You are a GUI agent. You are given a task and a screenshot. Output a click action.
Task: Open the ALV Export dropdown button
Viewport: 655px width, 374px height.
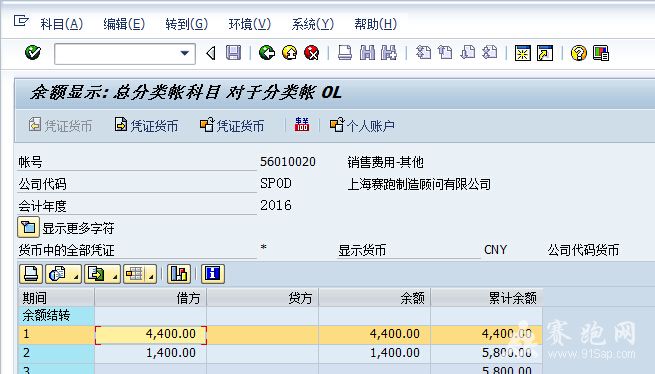(x=102, y=274)
